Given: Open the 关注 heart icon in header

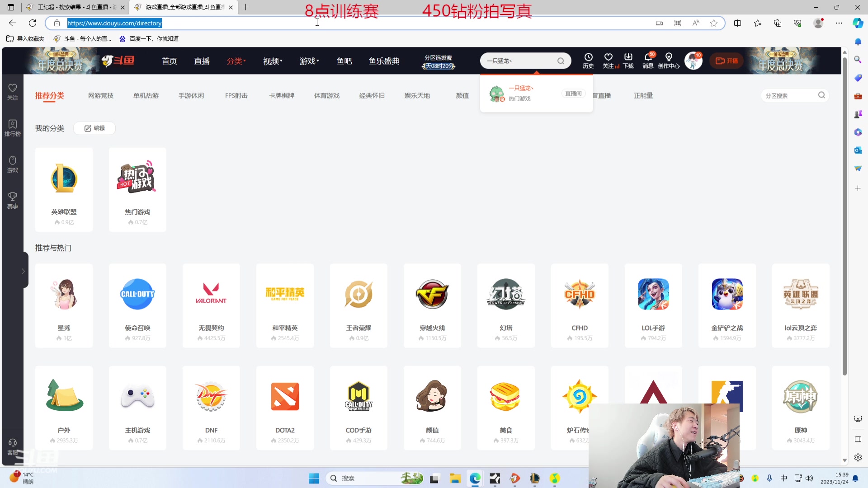Looking at the screenshot, I should (609, 61).
